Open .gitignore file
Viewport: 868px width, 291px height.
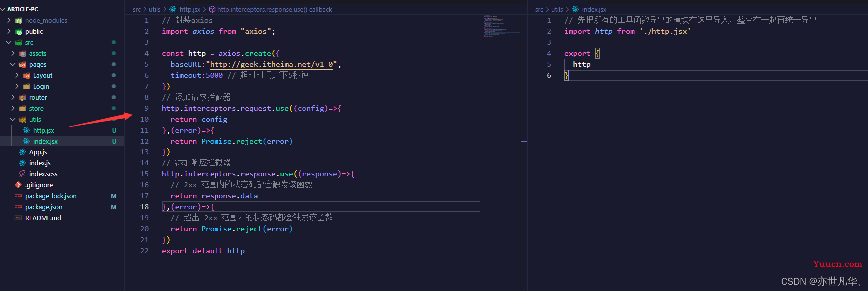(x=39, y=185)
